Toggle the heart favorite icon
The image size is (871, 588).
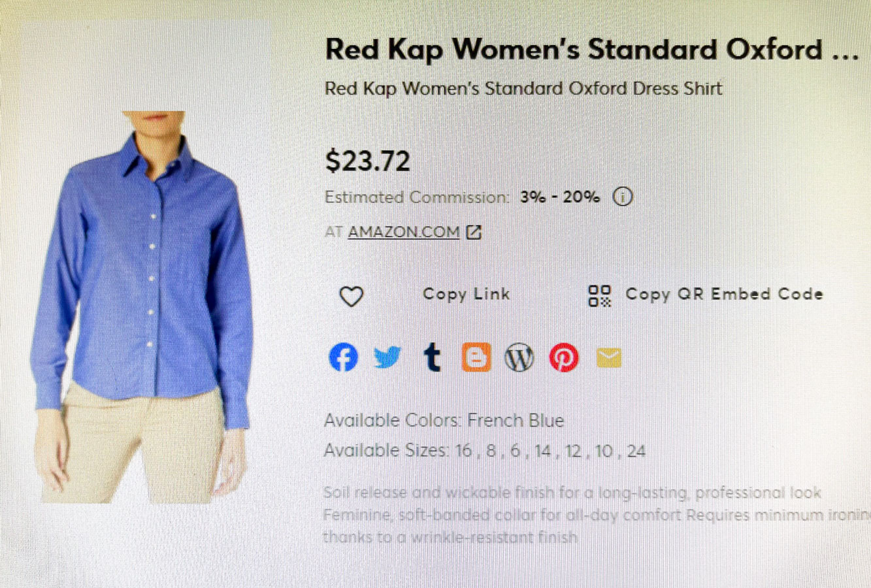(x=352, y=296)
